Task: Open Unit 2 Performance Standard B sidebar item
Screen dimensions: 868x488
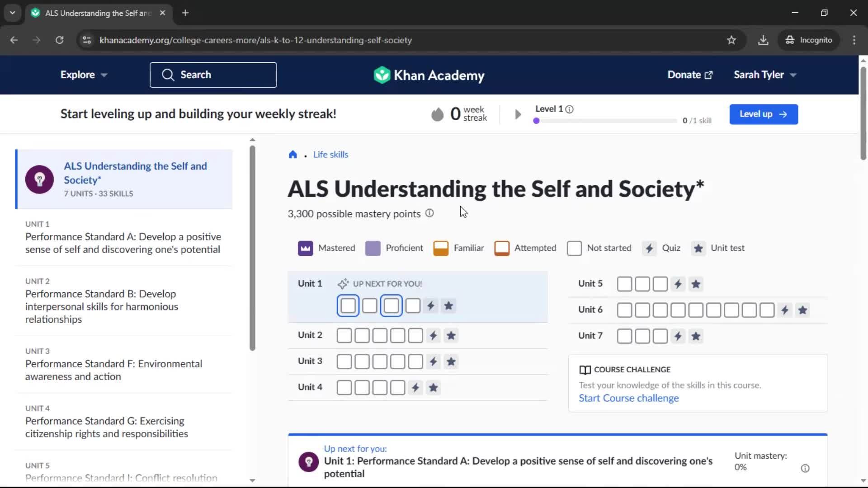Action: [x=123, y=301]
